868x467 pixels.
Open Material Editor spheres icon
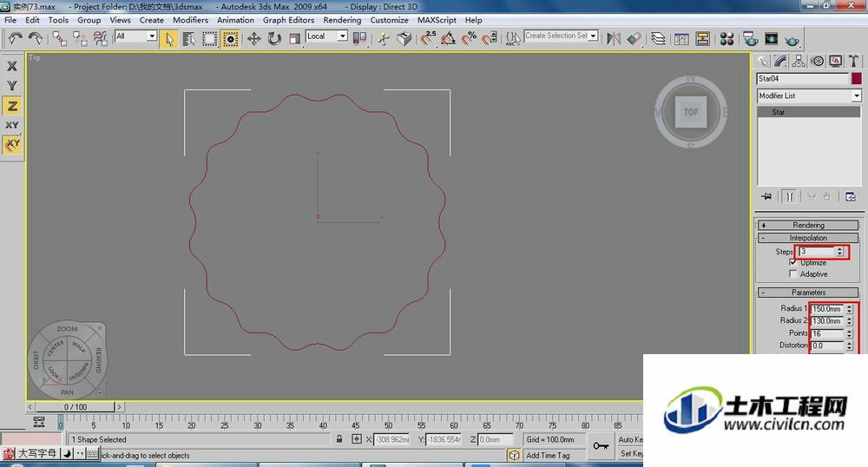(727, 39)
